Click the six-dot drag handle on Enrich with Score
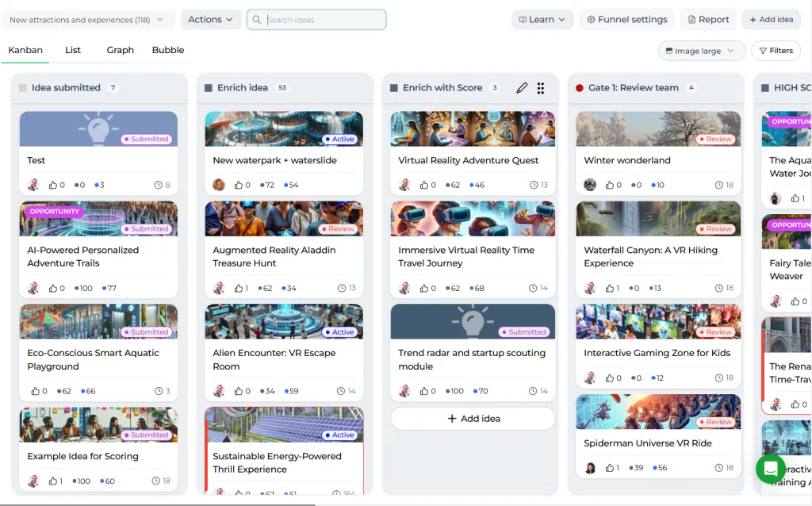 [541, 88]
